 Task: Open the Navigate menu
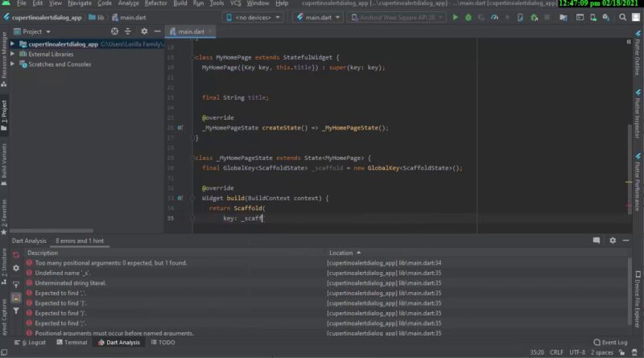point(80,3)
